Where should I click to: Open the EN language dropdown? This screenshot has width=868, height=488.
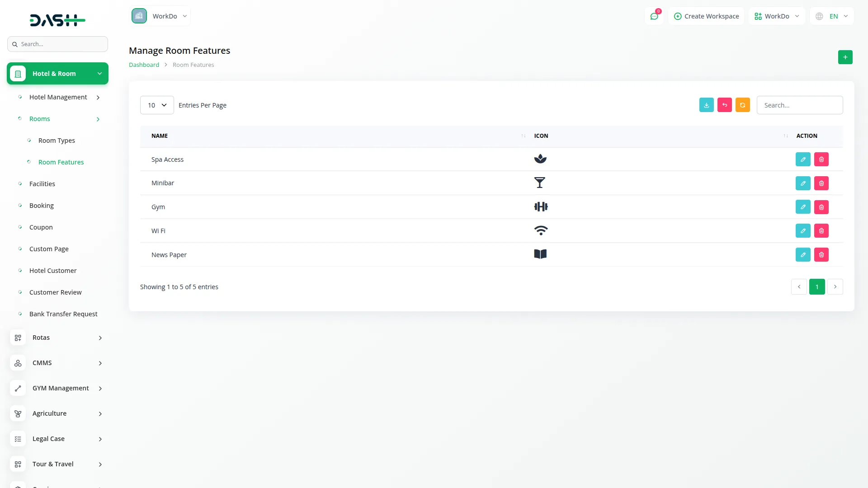click(832, 16)
